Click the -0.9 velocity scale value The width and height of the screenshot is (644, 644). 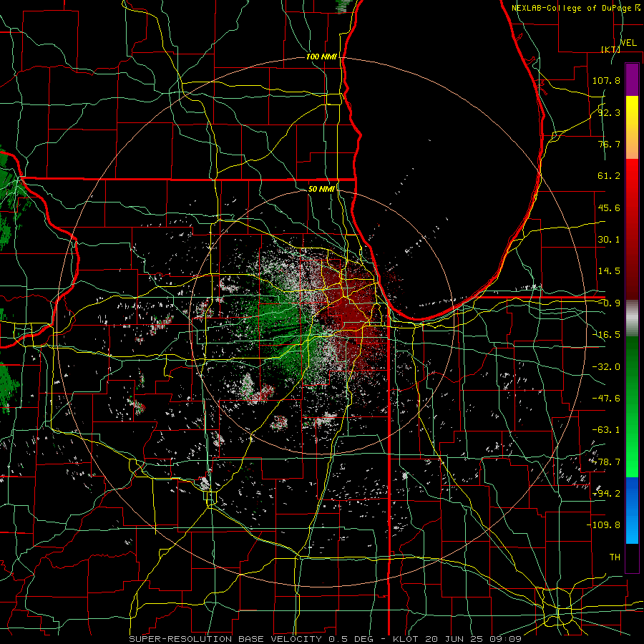pos(609,303)
